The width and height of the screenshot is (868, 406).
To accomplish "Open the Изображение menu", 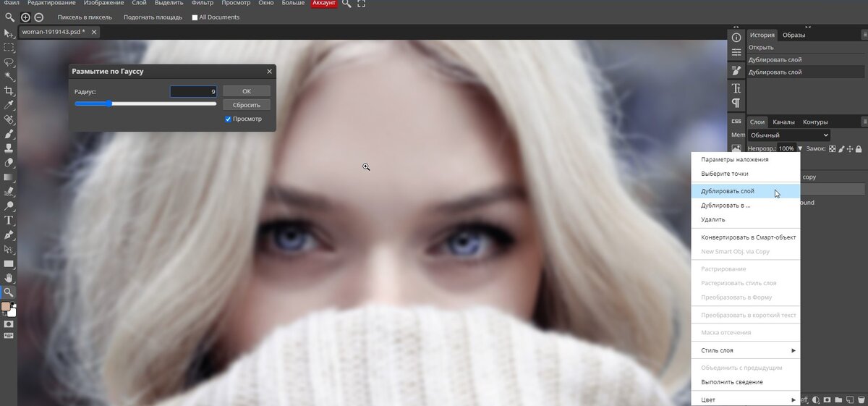I will (103, 4).
